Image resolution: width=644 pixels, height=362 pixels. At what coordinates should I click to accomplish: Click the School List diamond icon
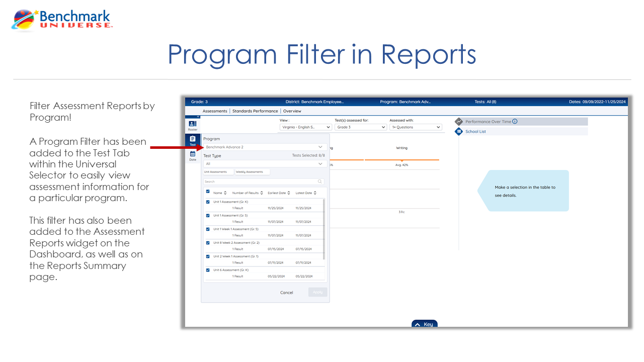coord(459,132)
